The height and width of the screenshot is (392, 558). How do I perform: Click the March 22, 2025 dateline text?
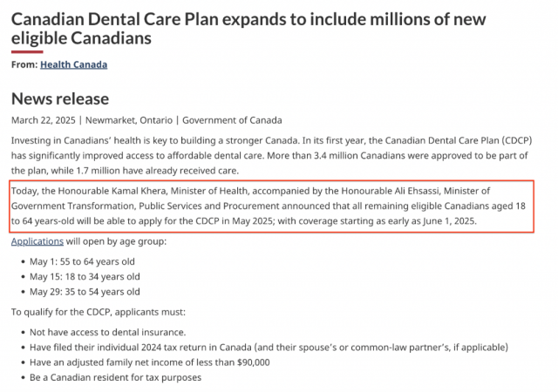point(44,120)
